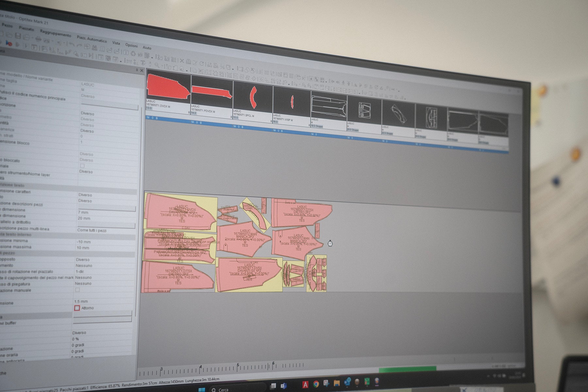Click the blue and red play marker icon
The image size is (588, 392).
(9, 43)
